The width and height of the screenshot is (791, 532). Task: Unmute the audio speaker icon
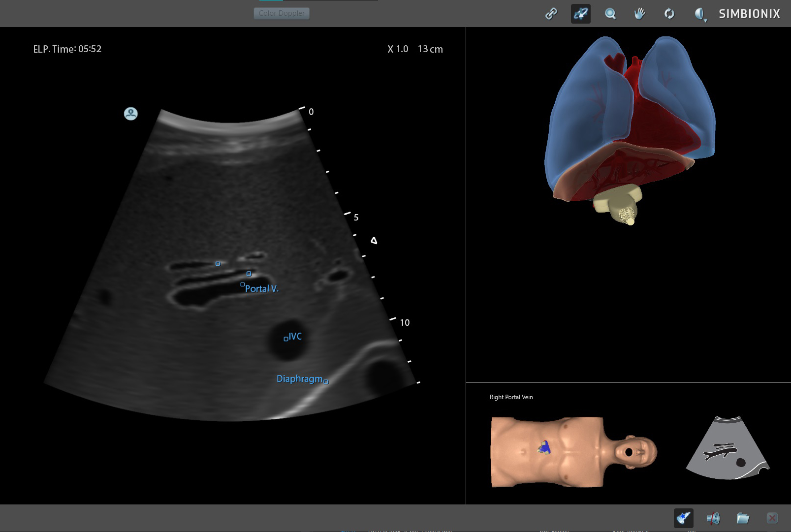714,518
